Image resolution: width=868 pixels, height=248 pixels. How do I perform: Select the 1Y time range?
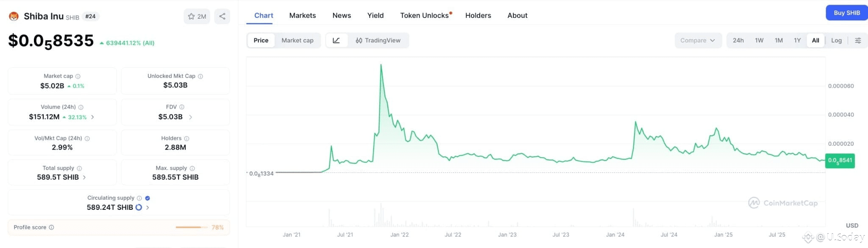coord(797,40)
